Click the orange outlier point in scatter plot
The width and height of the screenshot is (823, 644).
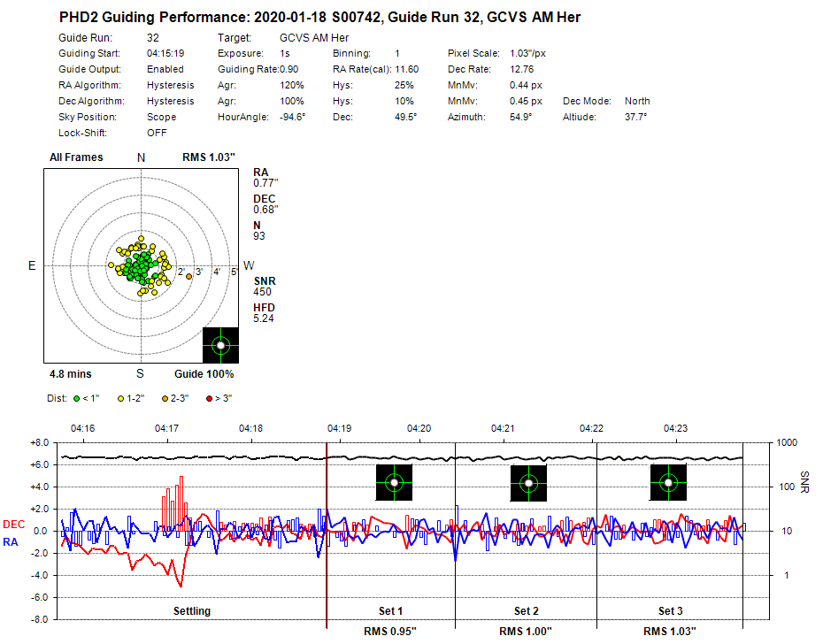click(x=189, y=276)
